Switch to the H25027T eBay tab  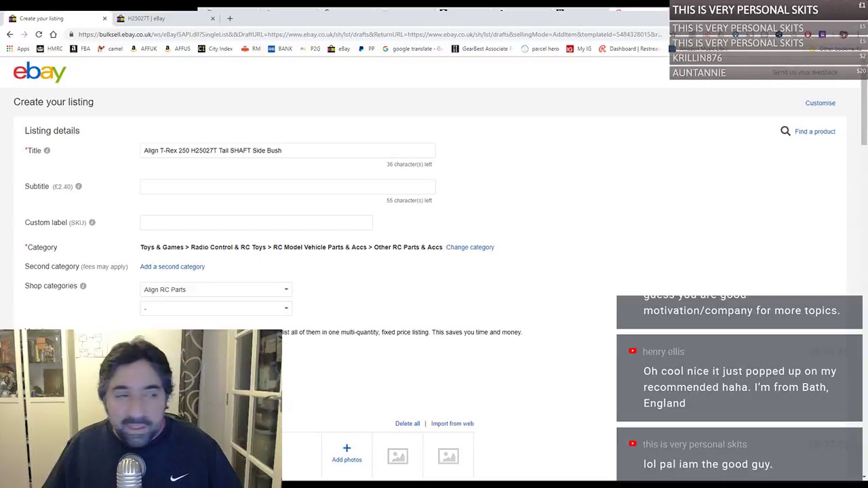167,18
